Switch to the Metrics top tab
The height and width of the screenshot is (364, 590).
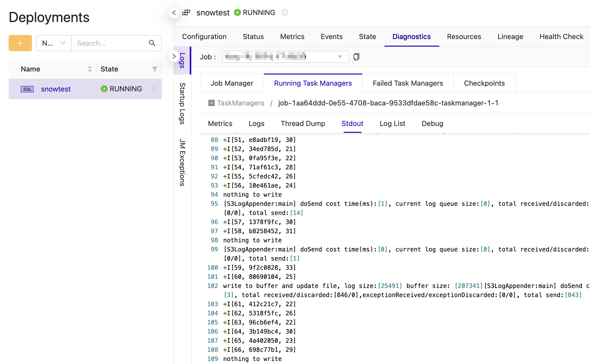pyautogui.click(x=292, y=37)
